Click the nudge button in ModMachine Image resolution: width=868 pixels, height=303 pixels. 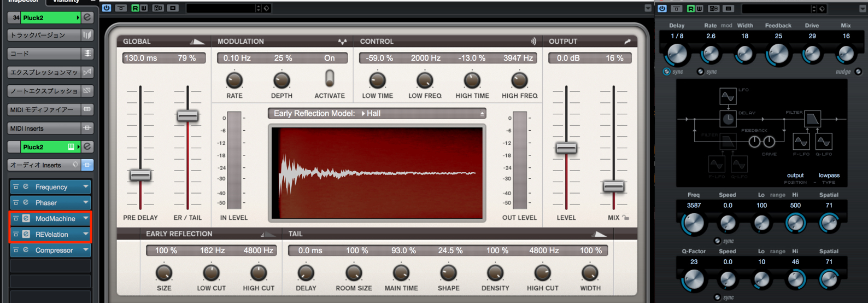(x=858, y=72)
